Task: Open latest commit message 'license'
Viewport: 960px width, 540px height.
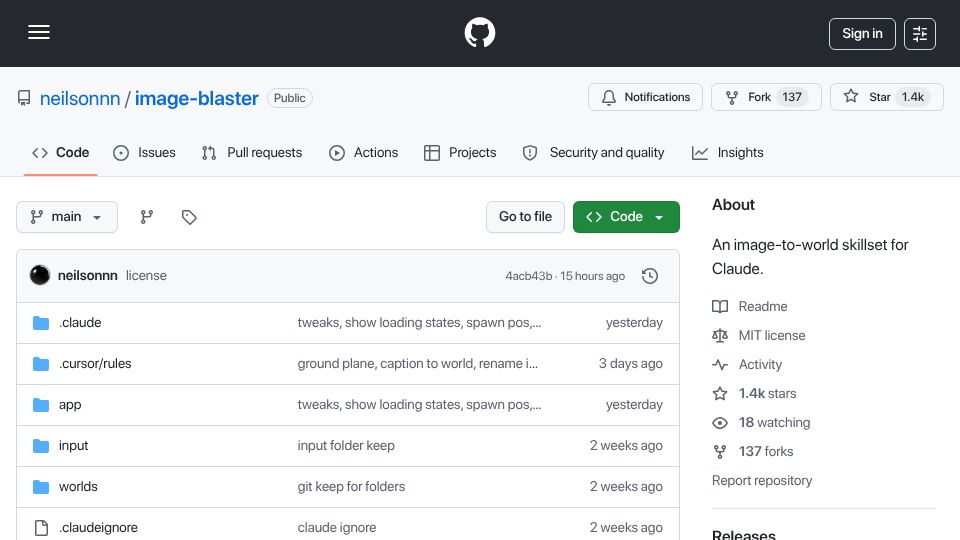Action: pyautogui.click(x=146, y=276)
